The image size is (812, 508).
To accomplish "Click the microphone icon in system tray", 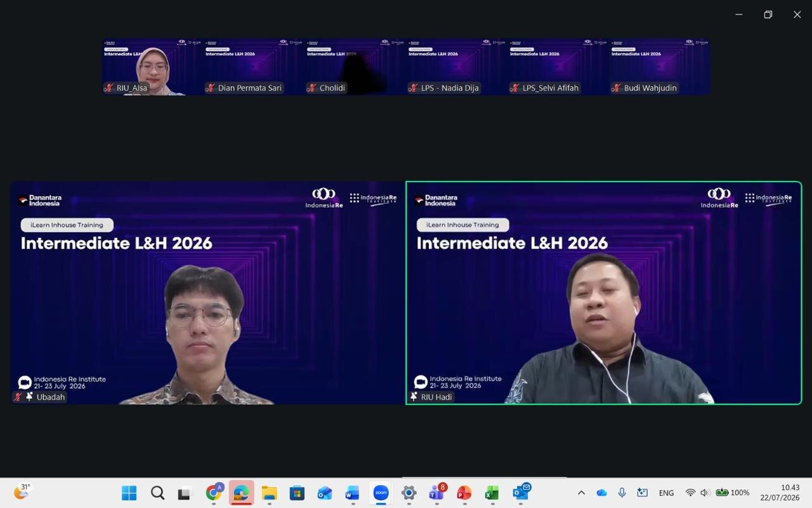I will click(x=622, y=493).
